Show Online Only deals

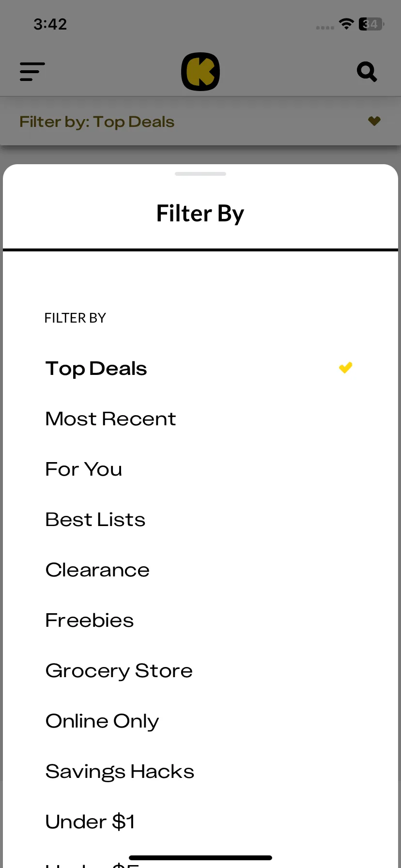(x=200, y=721)
